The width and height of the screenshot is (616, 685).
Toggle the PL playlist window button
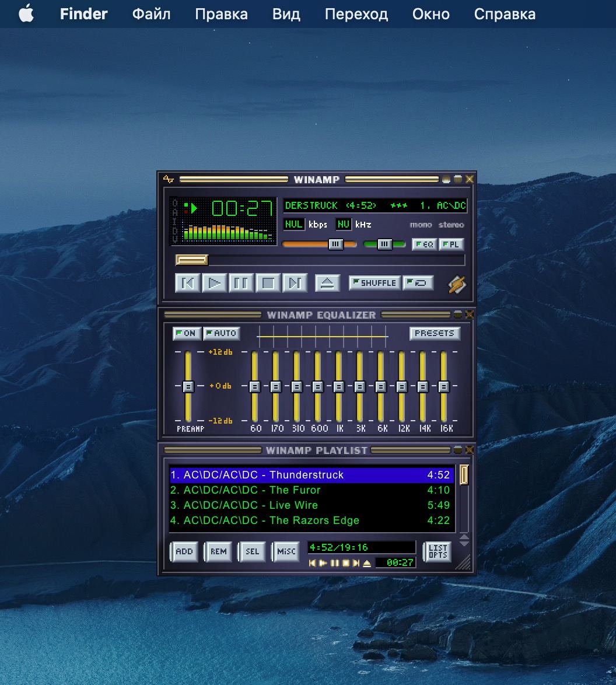coord(451,244)
